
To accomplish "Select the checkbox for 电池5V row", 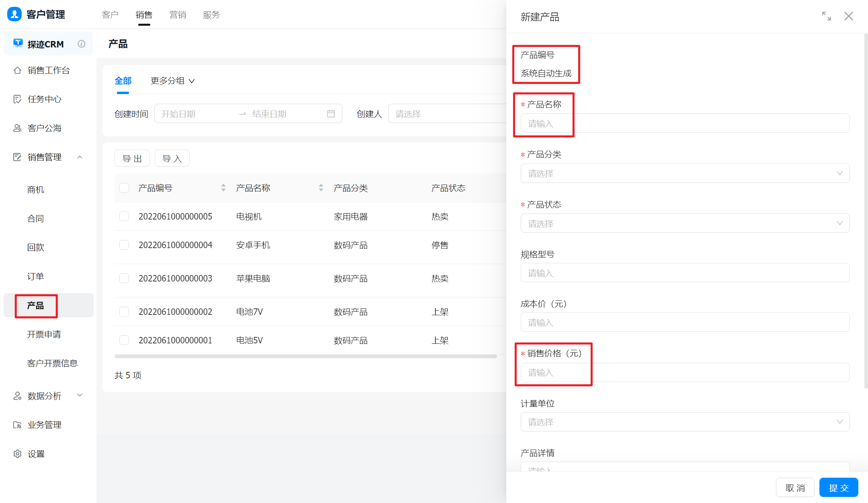I will pyautogui.click(x=124, y=340).
